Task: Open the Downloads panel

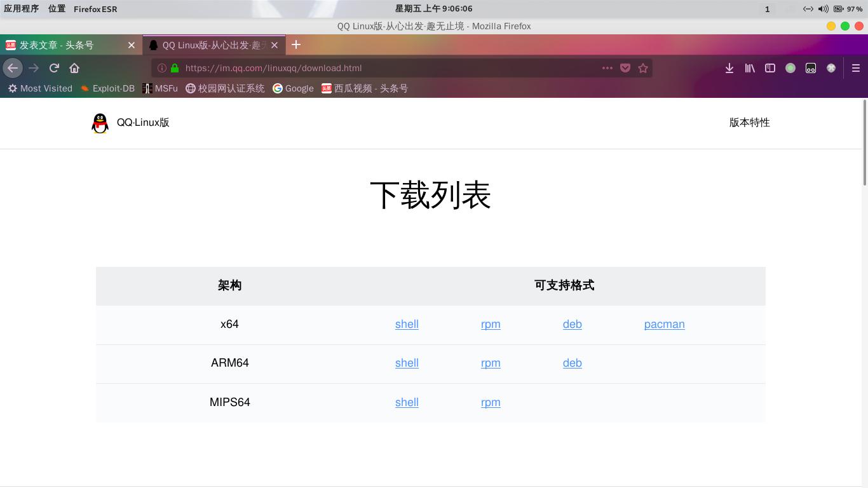Action: coord(729,68)
